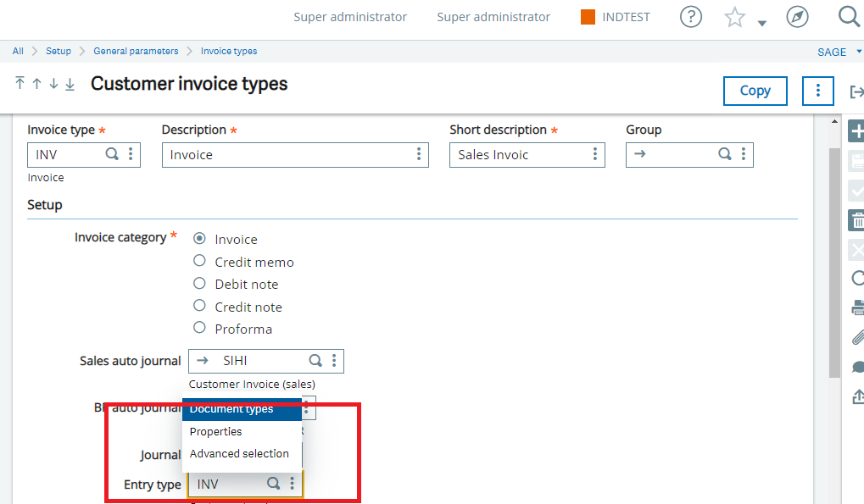Open the more actions menu beside Copy
Image resolution: width=864 pixels, height=504 pixels.
817,91
